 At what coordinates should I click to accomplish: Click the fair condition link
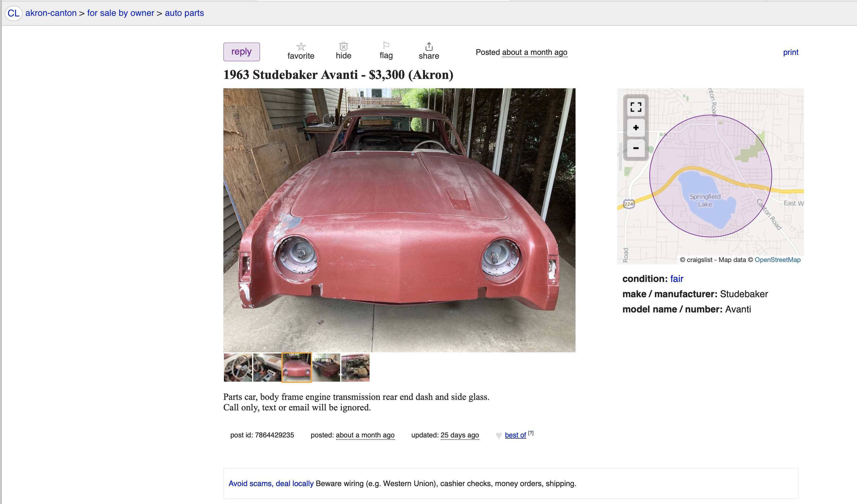(x=677, y=279)
